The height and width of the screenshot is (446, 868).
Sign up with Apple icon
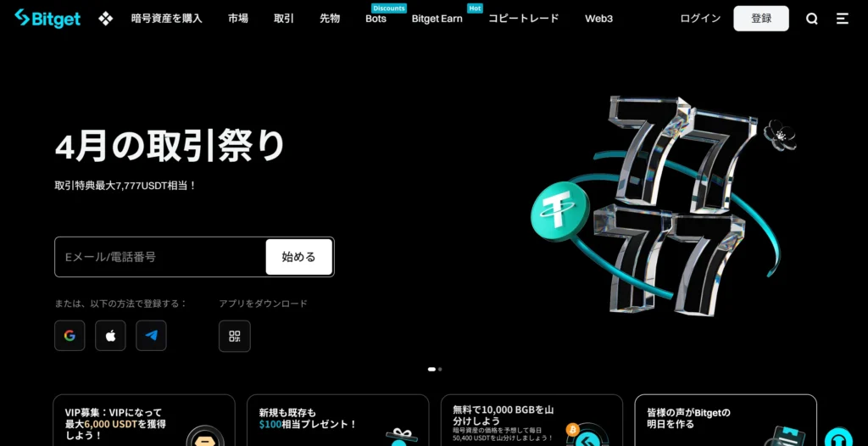[111, 336]
